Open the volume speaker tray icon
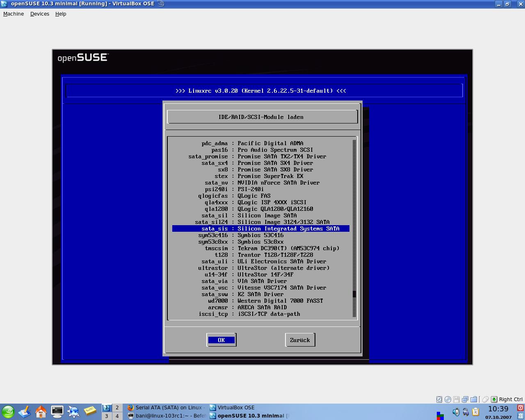 [456, 412]
